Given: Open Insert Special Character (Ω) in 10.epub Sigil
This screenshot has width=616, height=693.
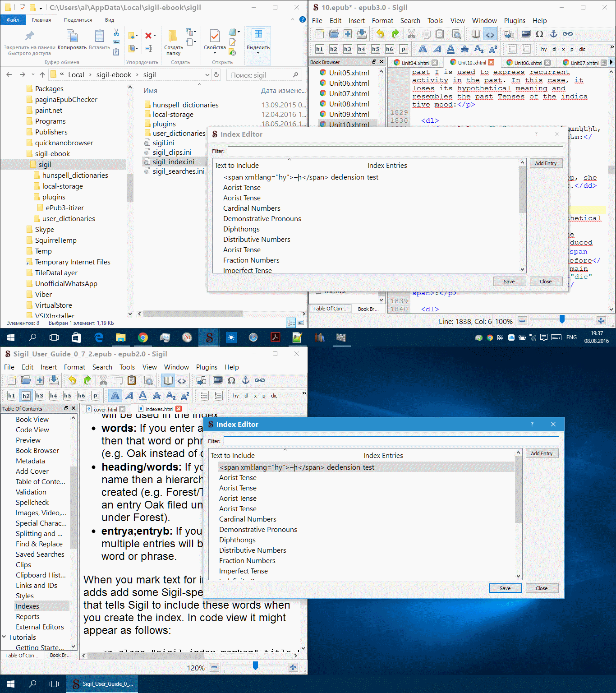Looking at the screenshot, I should click(539, 34).
